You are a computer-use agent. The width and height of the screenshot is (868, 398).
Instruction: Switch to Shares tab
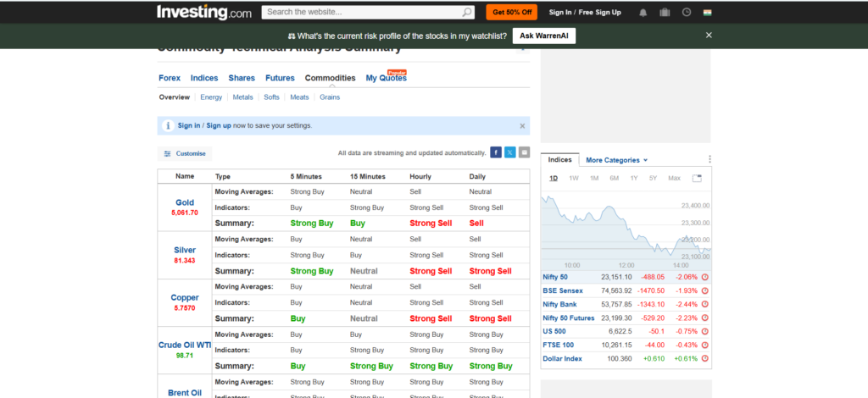(242, 78)
